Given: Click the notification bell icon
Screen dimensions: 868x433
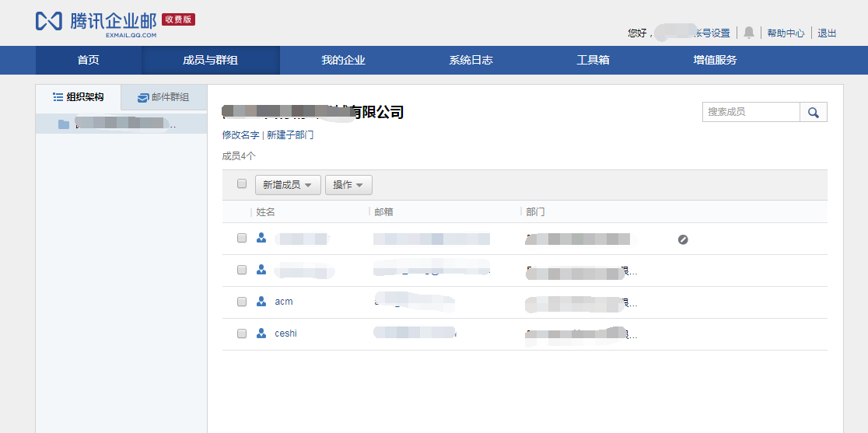Looking at the screenshot, I should [749, 33].
